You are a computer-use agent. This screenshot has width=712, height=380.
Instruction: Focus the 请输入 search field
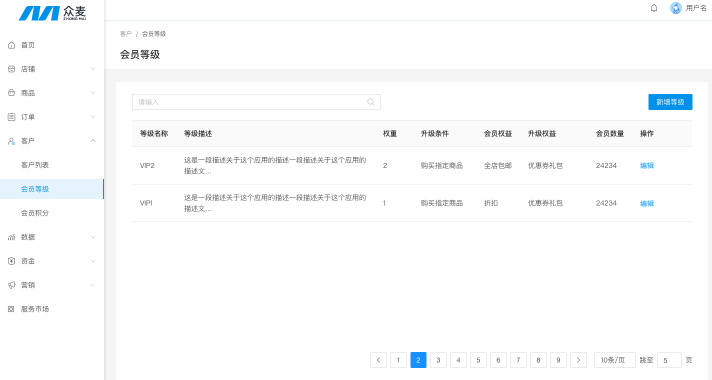tap(256, 102)
